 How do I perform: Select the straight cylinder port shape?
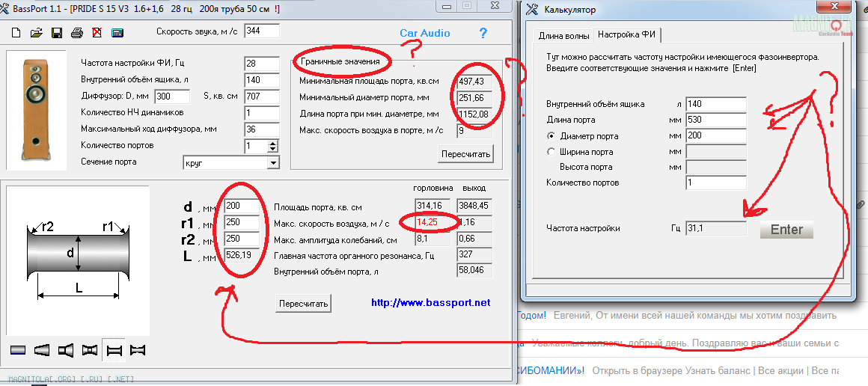pyautogui.click(x=18, y=350)
